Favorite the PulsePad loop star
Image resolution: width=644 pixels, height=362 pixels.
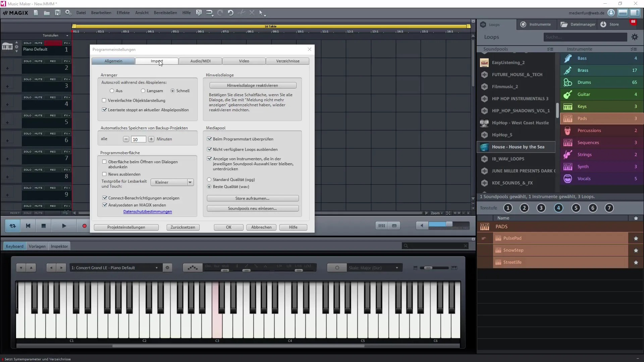(x=636, y=238)
